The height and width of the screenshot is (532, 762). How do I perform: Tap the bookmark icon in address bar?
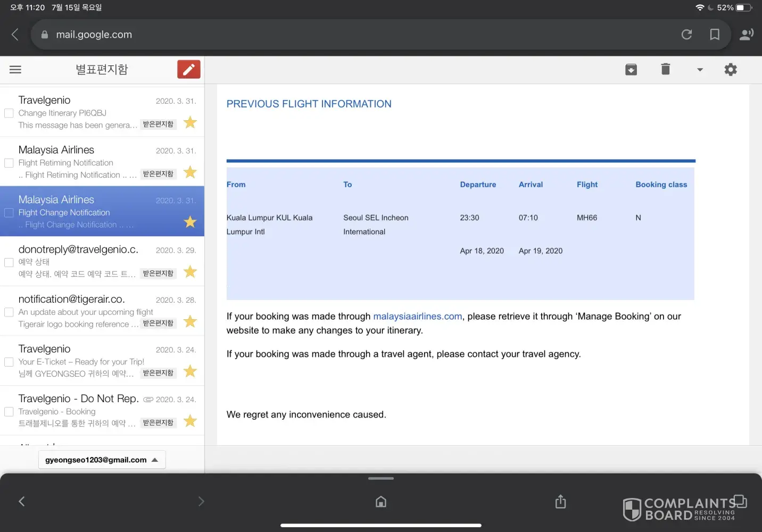coord(715,35)
